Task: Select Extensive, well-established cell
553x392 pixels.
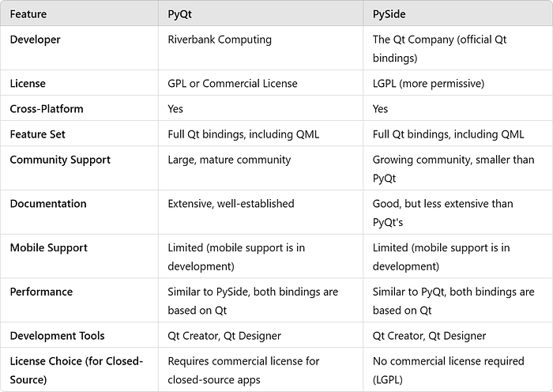Action: 231,204
